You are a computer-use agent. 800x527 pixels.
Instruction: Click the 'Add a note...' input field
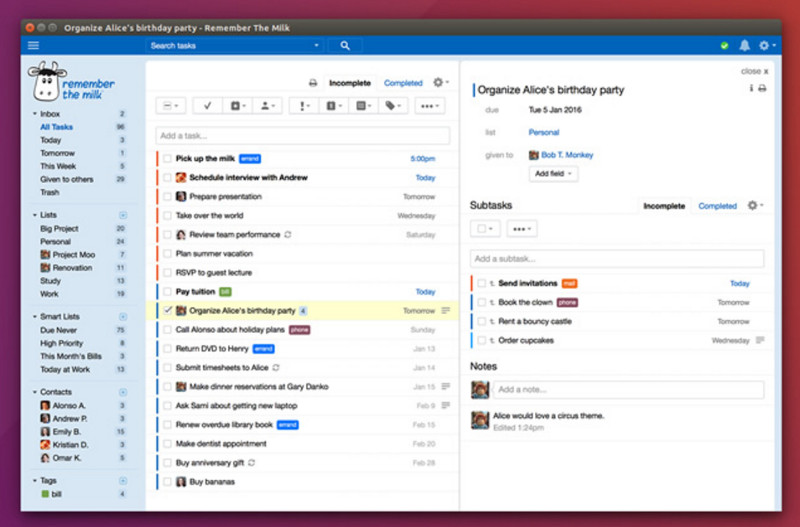(628, 389)
